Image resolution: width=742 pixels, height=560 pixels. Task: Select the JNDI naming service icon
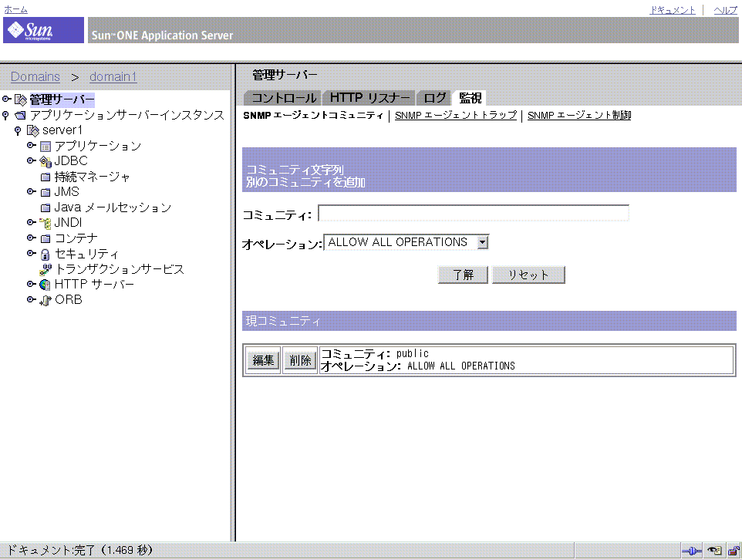click(x=45, y=222)
